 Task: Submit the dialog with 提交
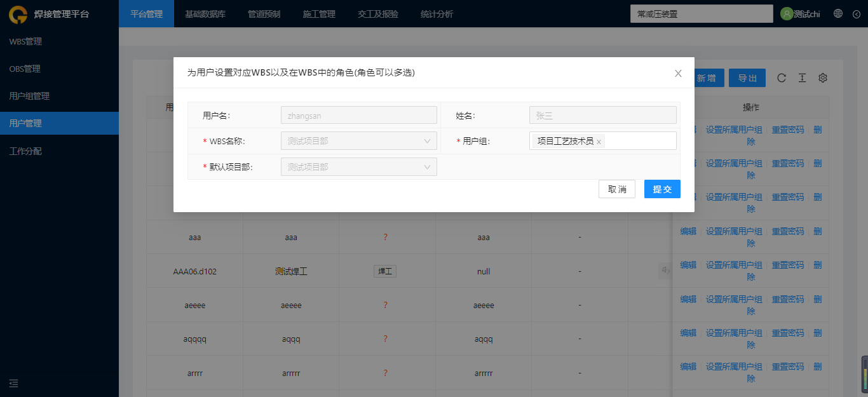tap(662, 189)
